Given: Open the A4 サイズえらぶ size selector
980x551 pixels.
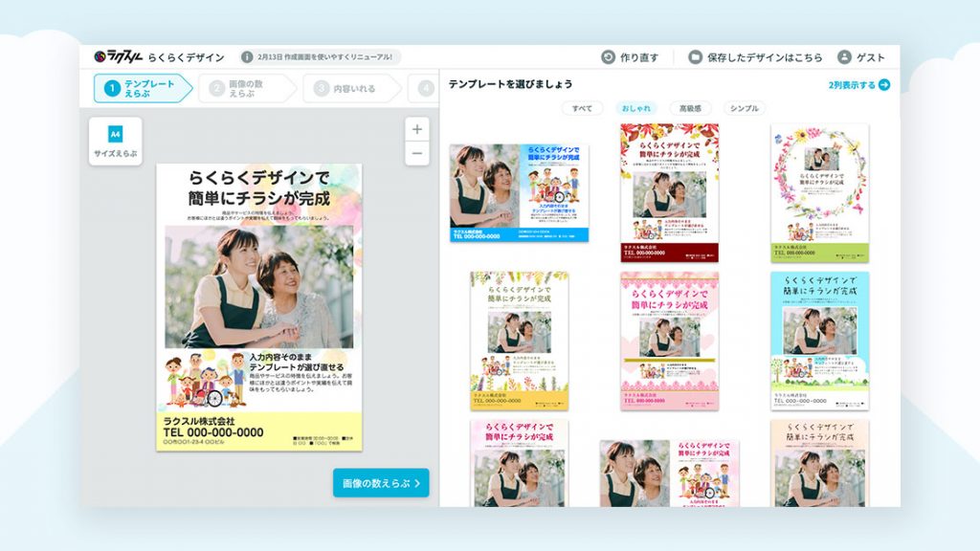Looking at the screenshot, I should click(116, 142).
